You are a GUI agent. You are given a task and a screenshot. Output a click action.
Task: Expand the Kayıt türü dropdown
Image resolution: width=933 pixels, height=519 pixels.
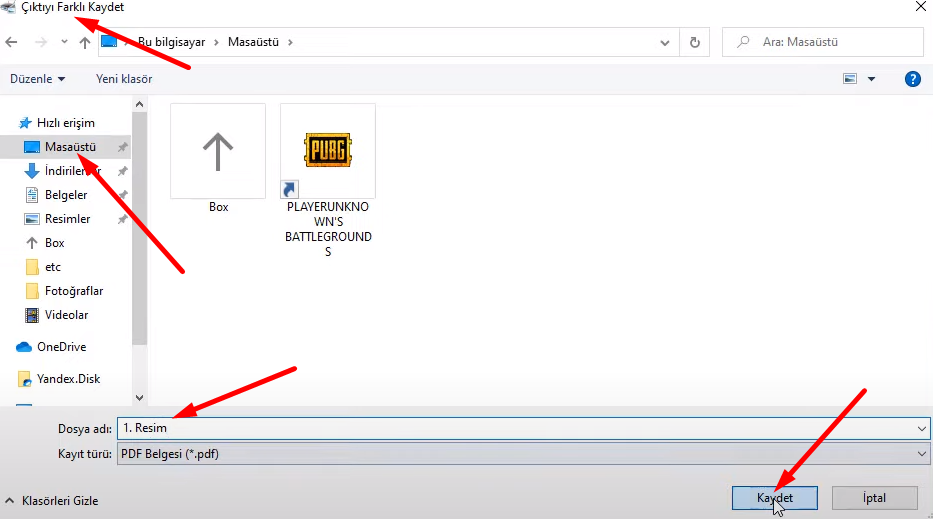pos(921,454)
